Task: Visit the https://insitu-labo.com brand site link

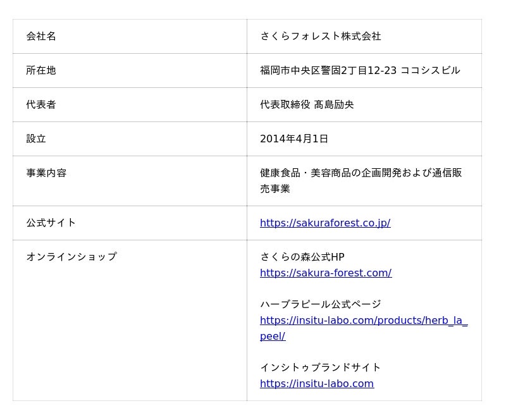Action: coord(317,383)
